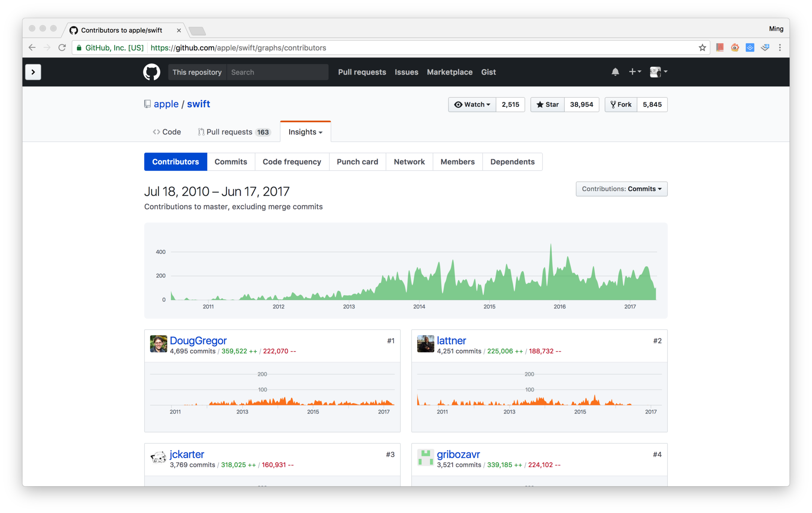Click lattner's profile avatar
The height and width of the screenshot is (513, 812).
(x=425, y=344)
